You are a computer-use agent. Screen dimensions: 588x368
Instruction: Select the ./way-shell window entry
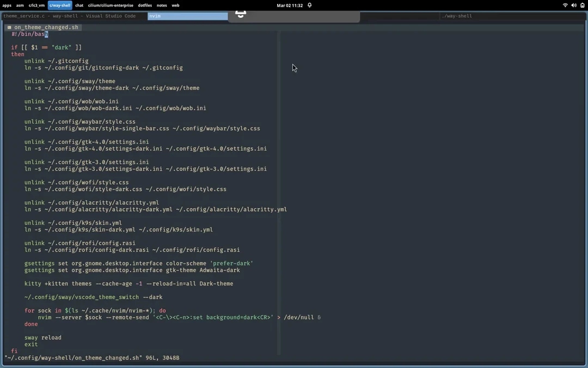click(x=457, y=16)
